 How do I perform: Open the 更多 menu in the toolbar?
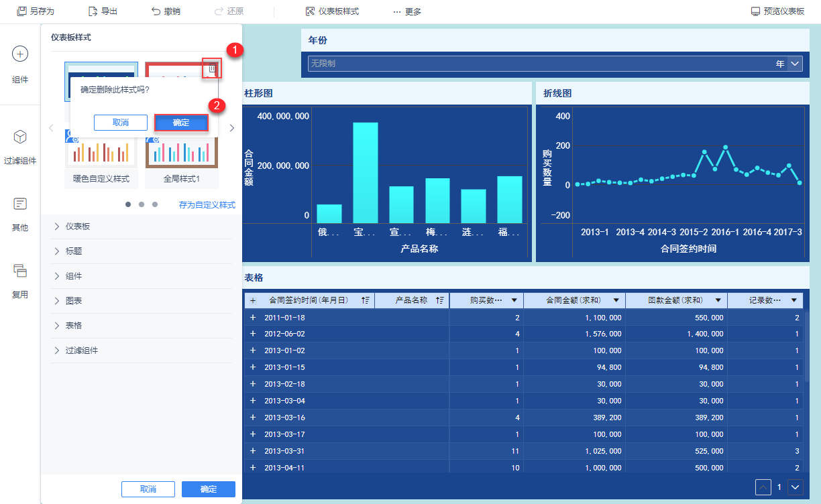click(407, 11)
